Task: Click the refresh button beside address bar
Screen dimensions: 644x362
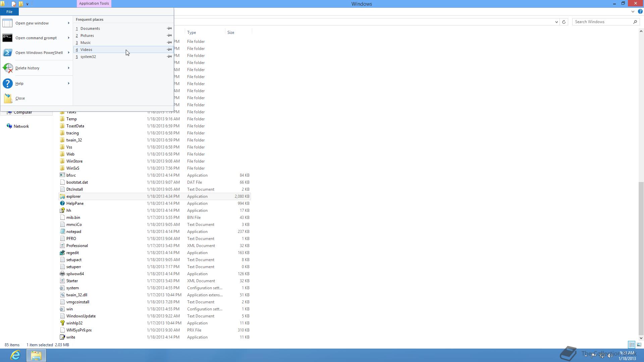Action: [564, 22]
